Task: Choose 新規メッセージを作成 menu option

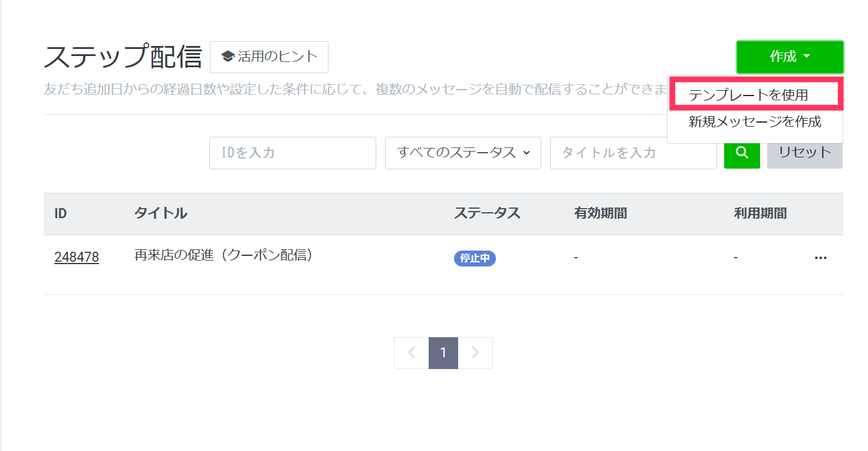Action: tap(755, 122)
